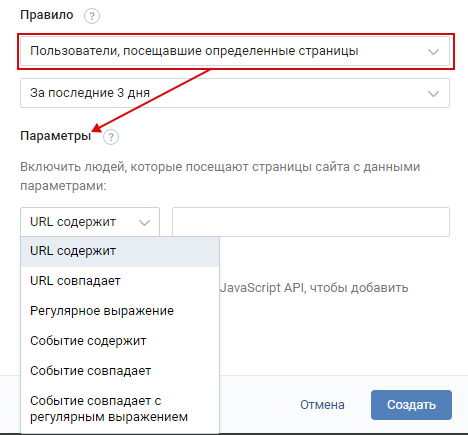Viewport: 468px width, 435px height.
Task: Click the Правило section heading
Action: click(47, 15)
